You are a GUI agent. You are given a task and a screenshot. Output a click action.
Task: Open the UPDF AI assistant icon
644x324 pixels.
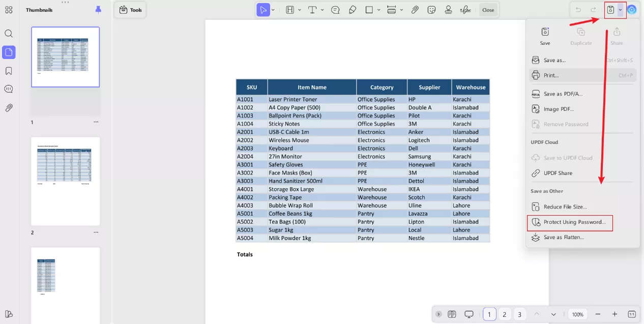click(x=632, y=10)
